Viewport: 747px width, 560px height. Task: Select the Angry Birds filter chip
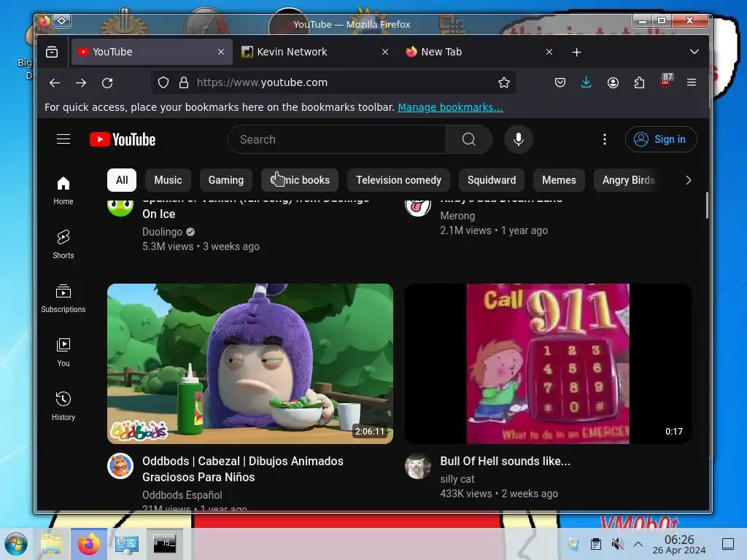(628, 180)
